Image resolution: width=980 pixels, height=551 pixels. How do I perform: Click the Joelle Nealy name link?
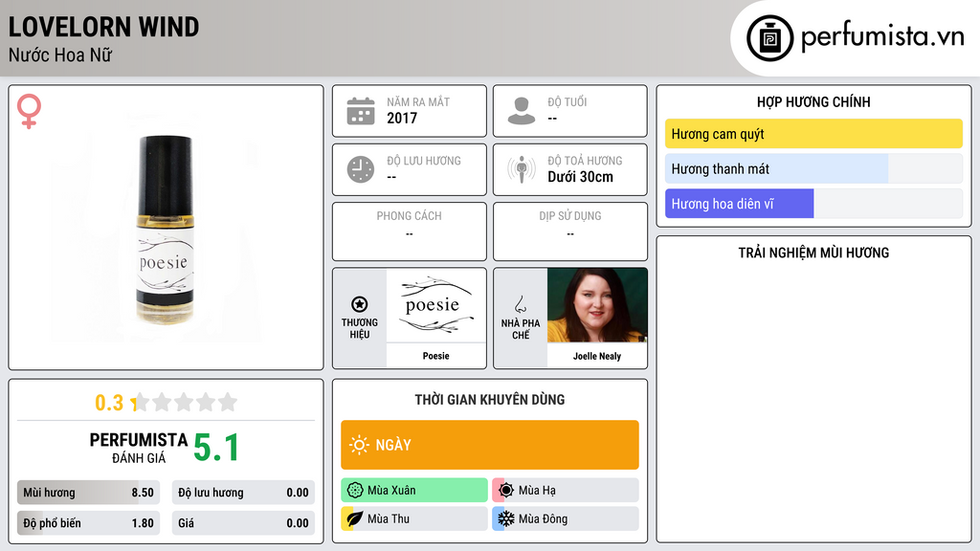click(x=597, y=356)
